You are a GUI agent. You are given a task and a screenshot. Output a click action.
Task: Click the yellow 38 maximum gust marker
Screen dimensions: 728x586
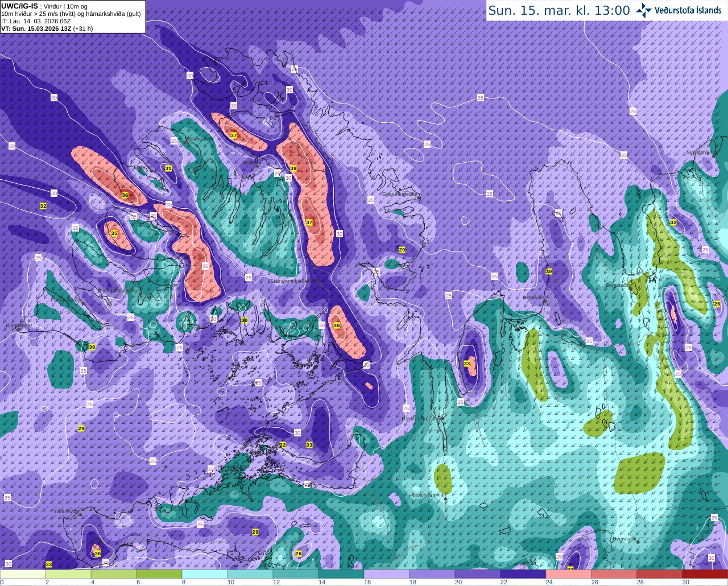click(x=293, y=168)
